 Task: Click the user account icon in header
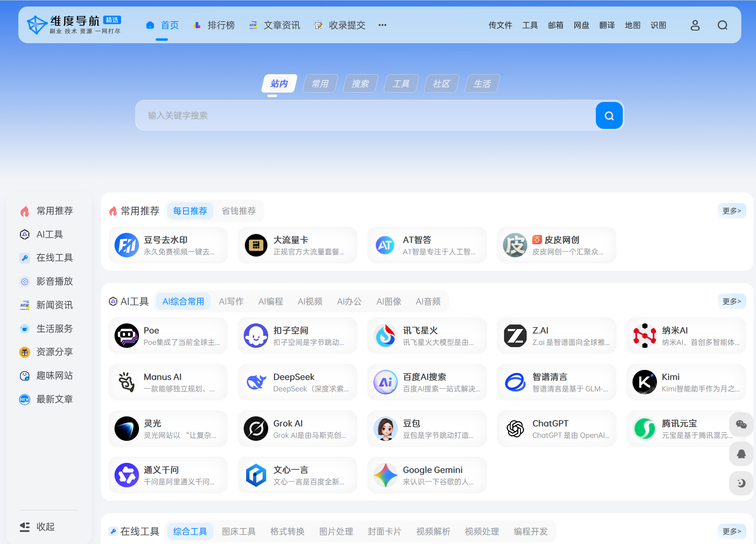click(x=695, y=25)
